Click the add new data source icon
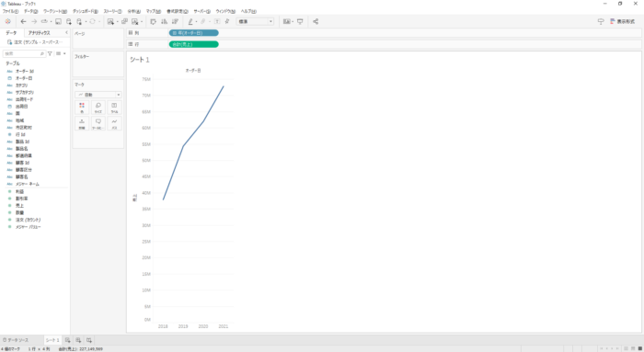 69,21
